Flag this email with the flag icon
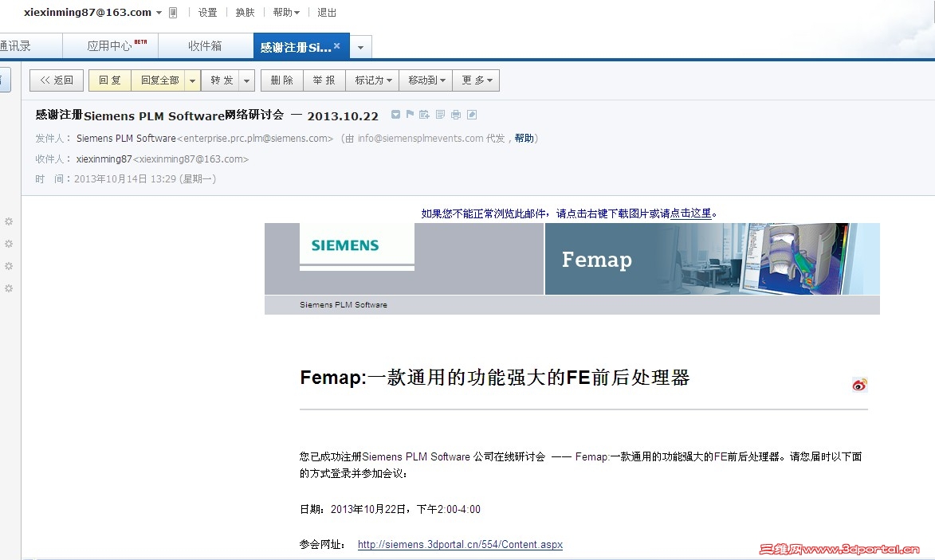 (410, 115)
